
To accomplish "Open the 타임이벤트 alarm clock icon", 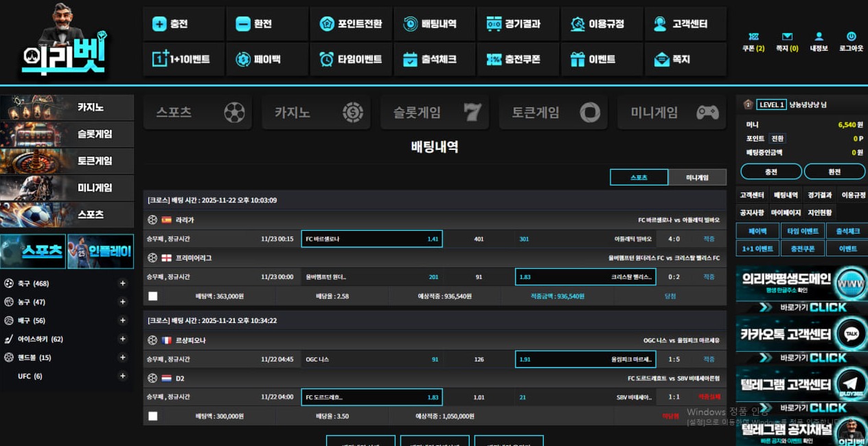I will [x=327, y=60].
